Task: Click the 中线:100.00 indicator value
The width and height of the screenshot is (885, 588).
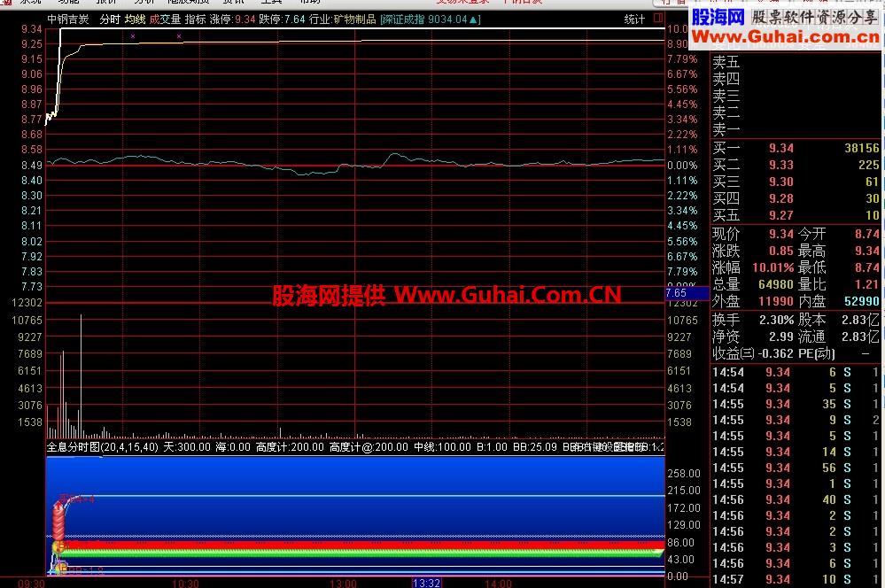Action: coord(442,447)
